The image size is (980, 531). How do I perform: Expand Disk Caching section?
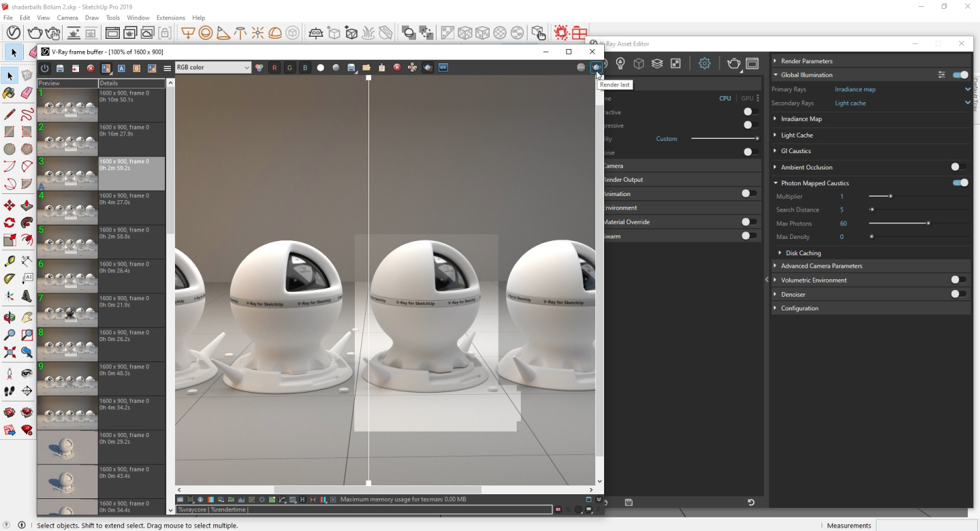(871, 253)
